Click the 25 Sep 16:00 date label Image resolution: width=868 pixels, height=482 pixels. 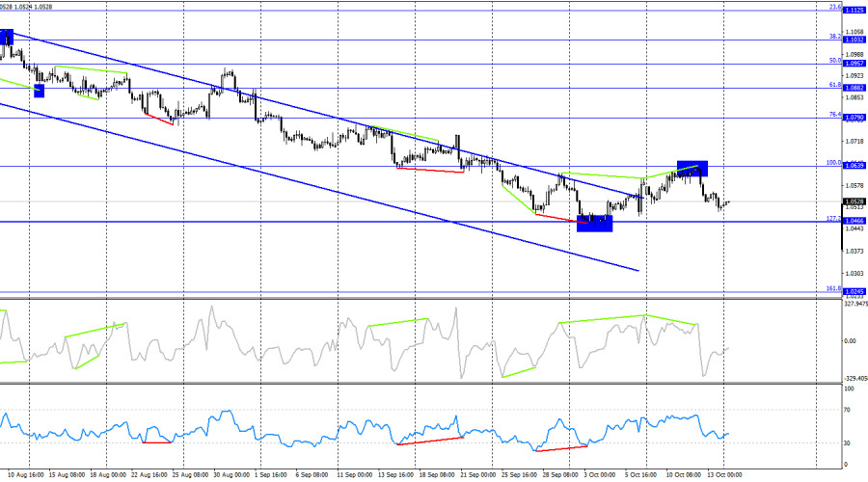tap(519, 475)
